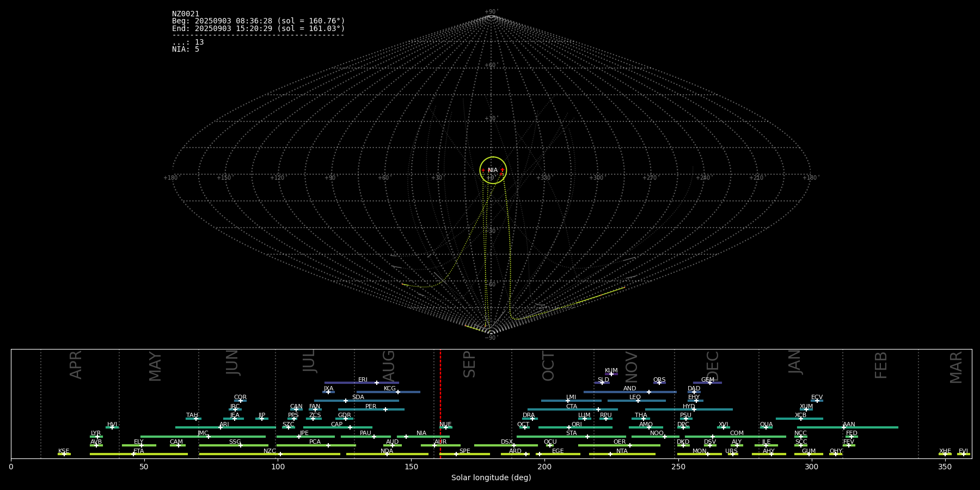Click the 'End: 20250903 15:20:29' line

tap(259, 28)
